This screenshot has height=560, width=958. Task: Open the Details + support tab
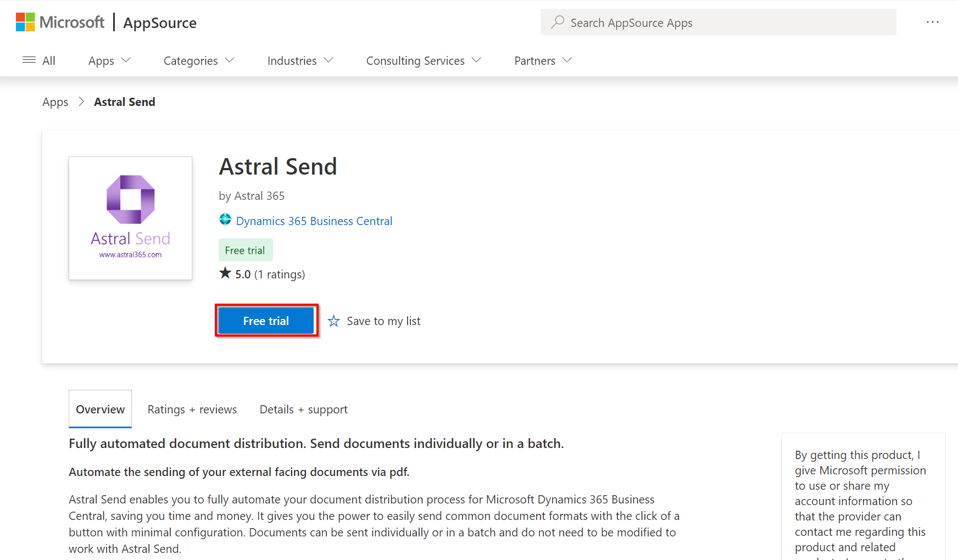pos(303,410)
